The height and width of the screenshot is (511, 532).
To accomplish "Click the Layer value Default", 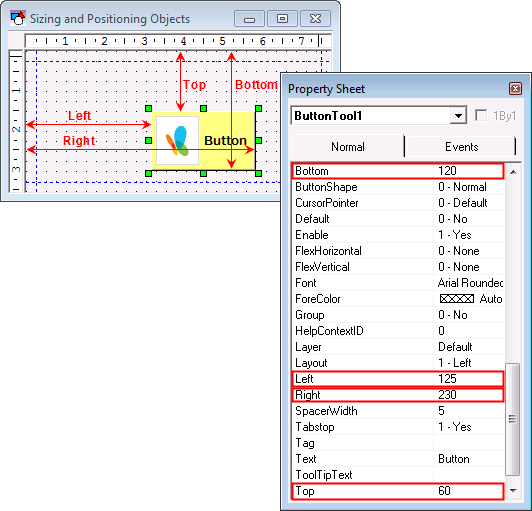I will pos(455,347).
